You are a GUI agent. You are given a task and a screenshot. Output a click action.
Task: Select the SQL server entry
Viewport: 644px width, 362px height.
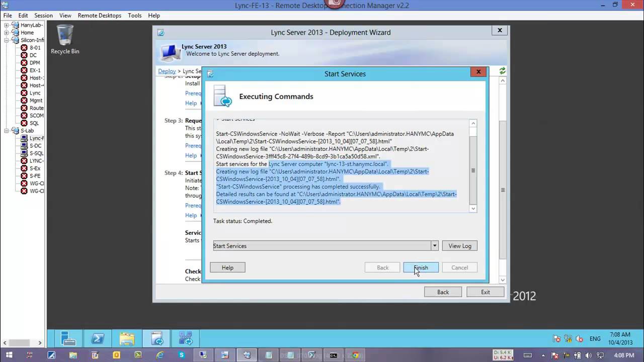(x=34, y=123)
